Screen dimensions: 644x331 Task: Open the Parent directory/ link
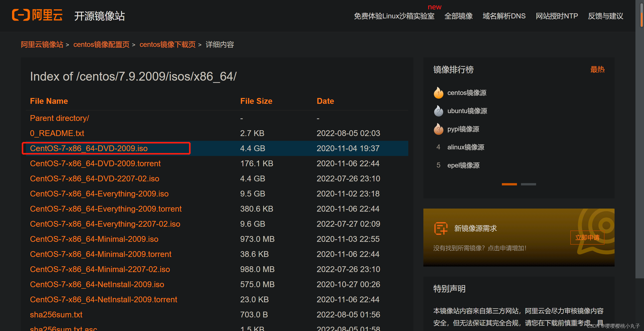coord(59,118)
